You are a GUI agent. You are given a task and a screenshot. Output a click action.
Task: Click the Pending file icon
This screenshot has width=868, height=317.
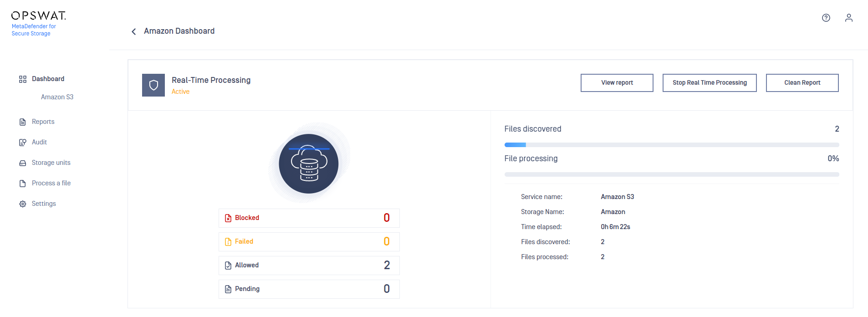228,289
